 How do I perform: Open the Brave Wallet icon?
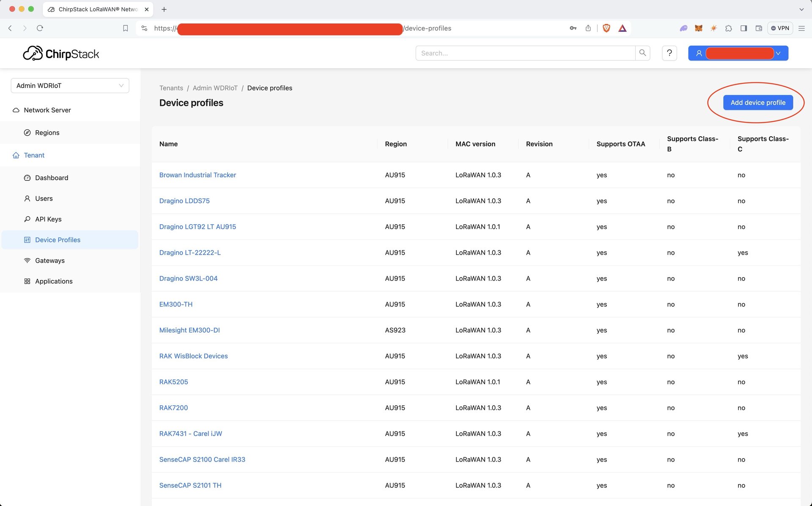point(759,28)
